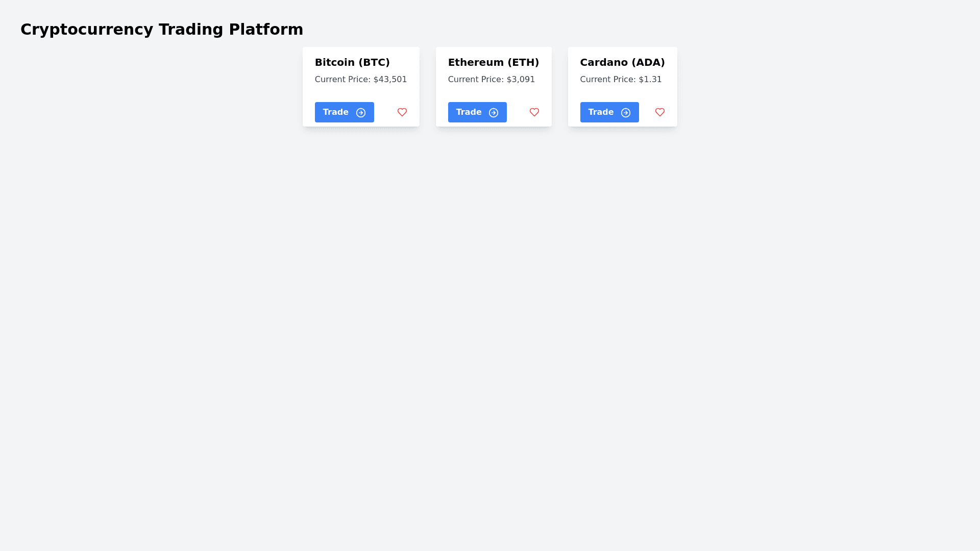This screenshot has width=980, height=551.
Task: Open trading for Cardano via Trade button
Action: (608, 112)
